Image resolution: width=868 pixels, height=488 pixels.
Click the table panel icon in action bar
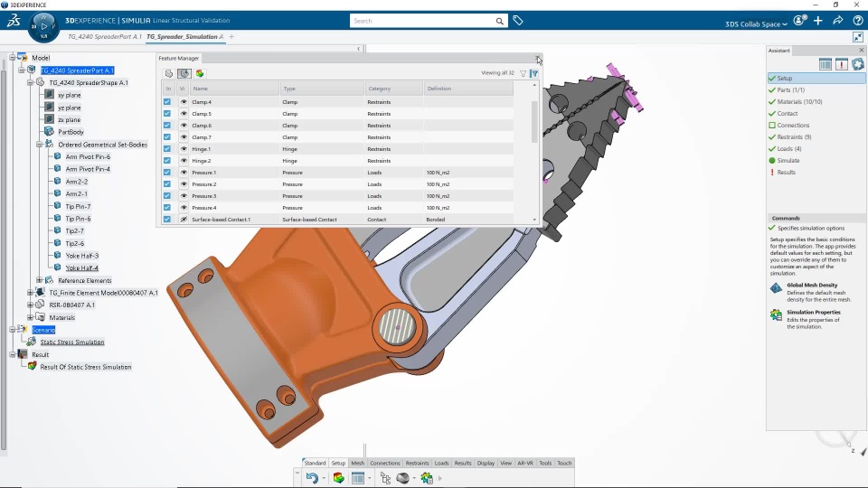(358, 478)
